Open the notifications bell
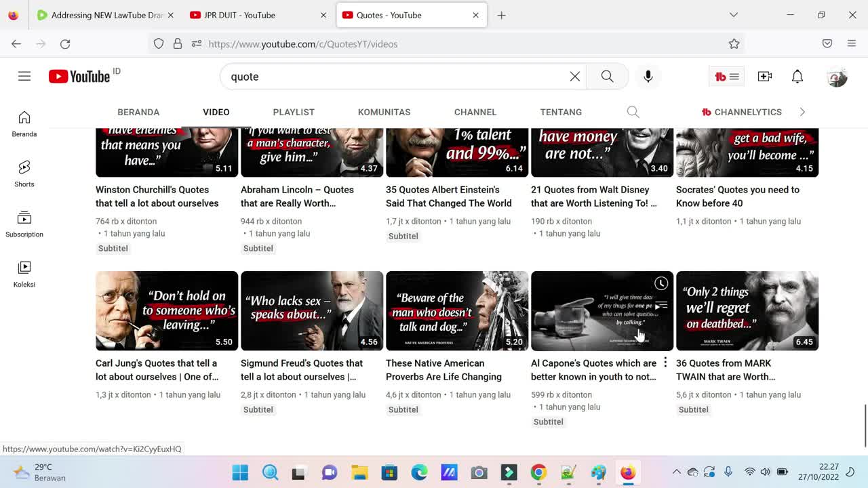868x488 pixels. [x=797, y=77]
